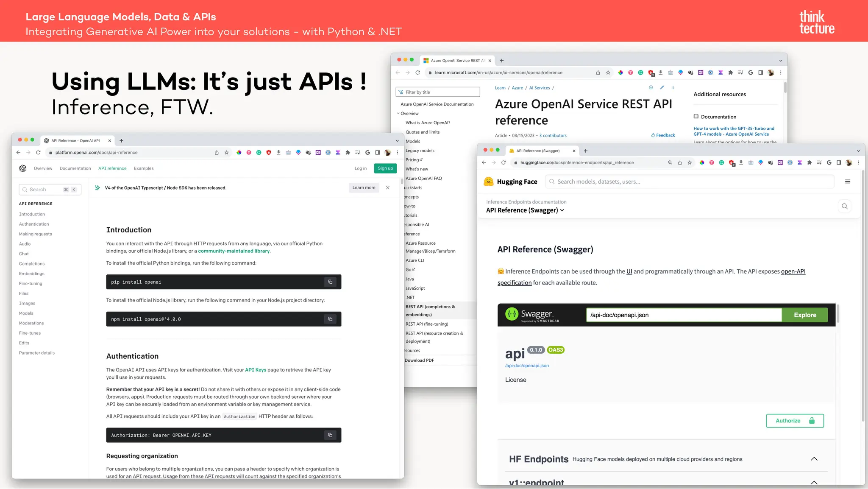
Task: Click Log in on OpenAI page
Action: pyautogui.click(x=361, y=168)
